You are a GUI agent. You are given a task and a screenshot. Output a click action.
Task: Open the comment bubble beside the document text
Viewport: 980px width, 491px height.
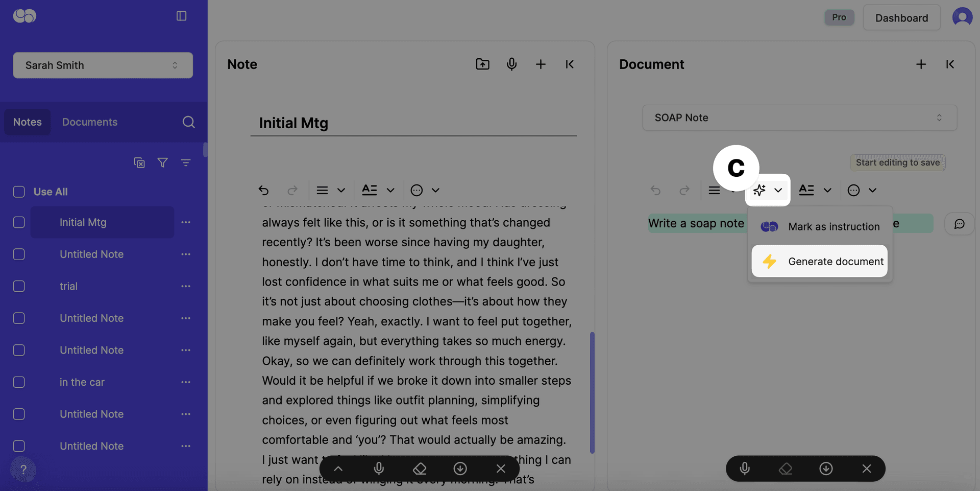point(960,224)
